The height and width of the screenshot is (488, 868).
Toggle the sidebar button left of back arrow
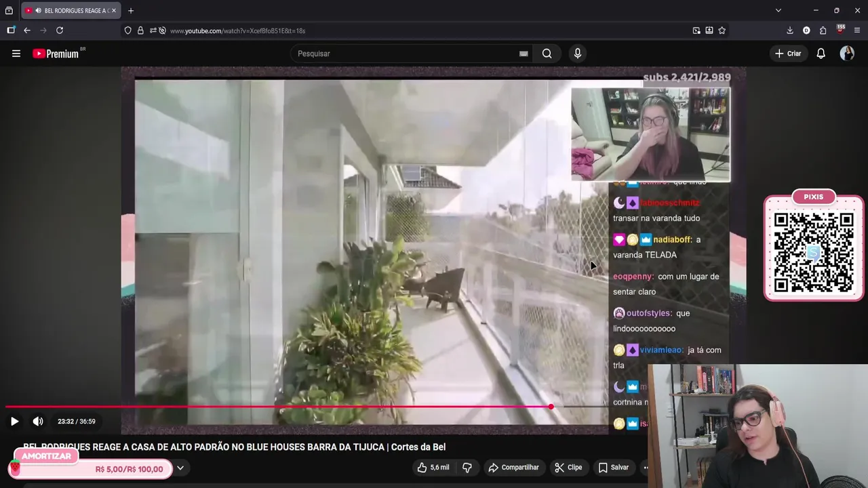coord(11,30)
